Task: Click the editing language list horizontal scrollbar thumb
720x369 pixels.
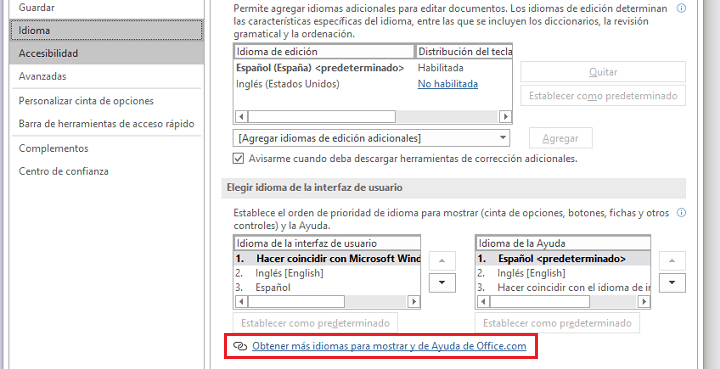Action: coord(322,117)
